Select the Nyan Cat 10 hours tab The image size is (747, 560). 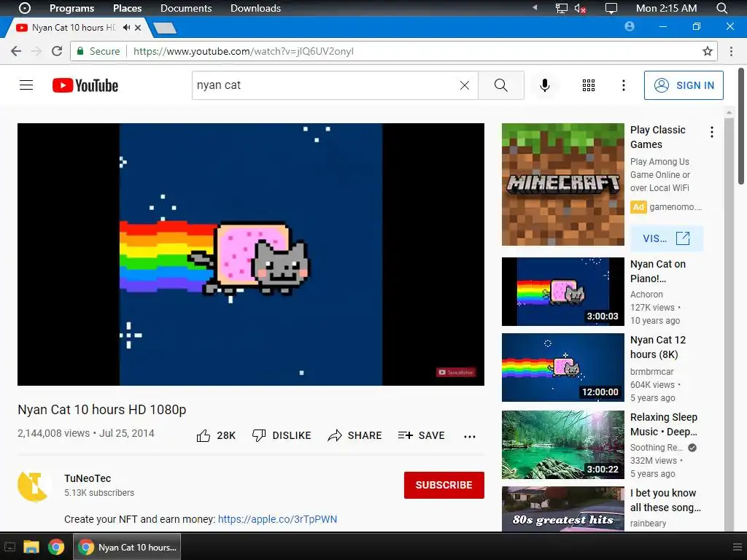74,28
